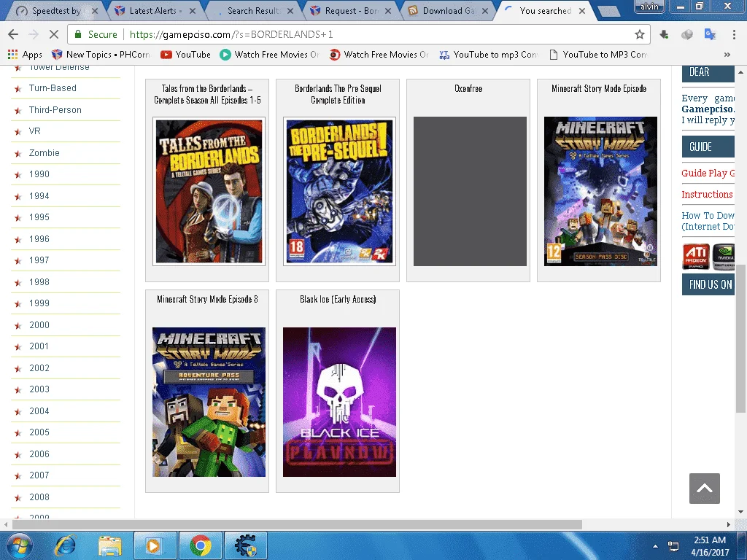
Task: Close the Speedtest tab
Action: (x=95, y=10)
